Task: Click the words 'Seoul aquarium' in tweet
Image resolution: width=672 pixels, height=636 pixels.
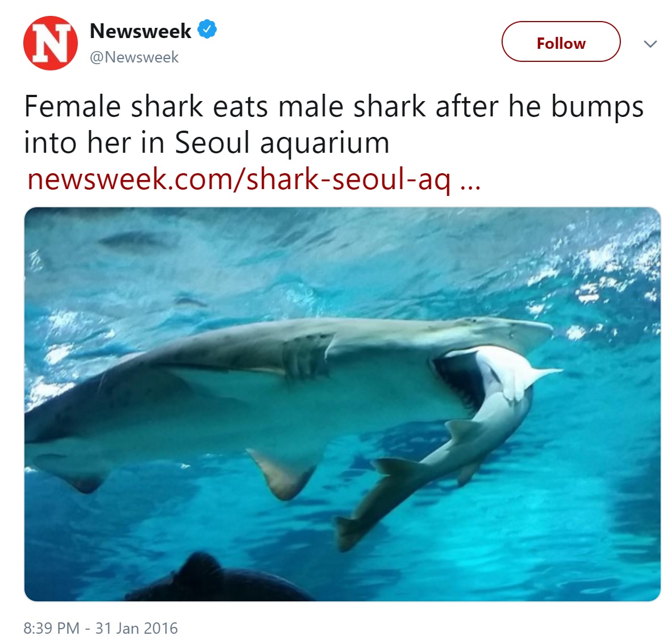Action: (282, 143)
